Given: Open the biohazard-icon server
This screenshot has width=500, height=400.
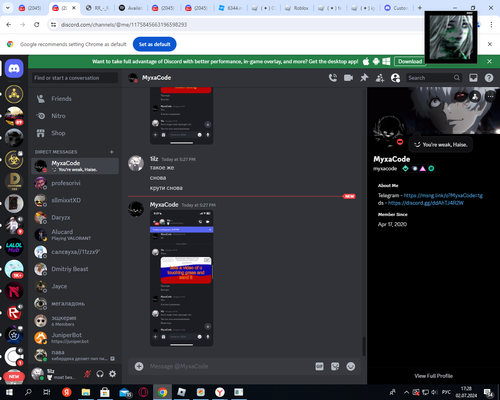Looking at the screenshot, I should 14,160.
